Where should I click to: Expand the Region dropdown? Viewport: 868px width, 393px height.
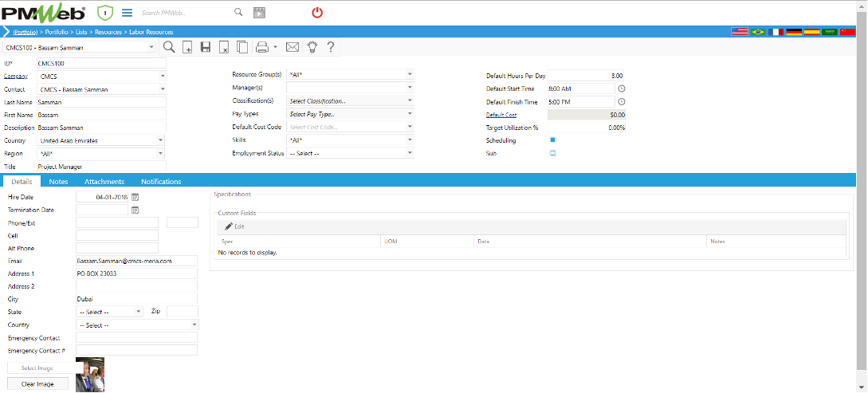(160, 153)
